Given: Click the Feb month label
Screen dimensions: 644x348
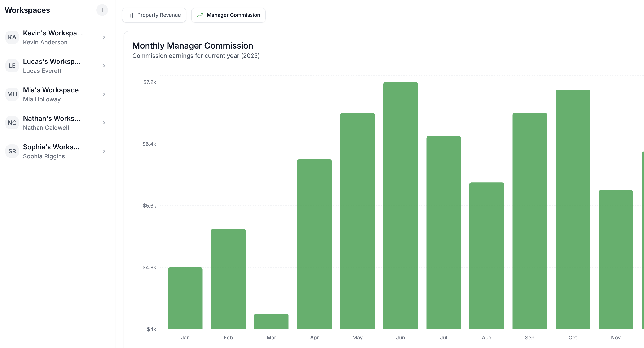Looking at the screenshot, I should click(228, 338).
